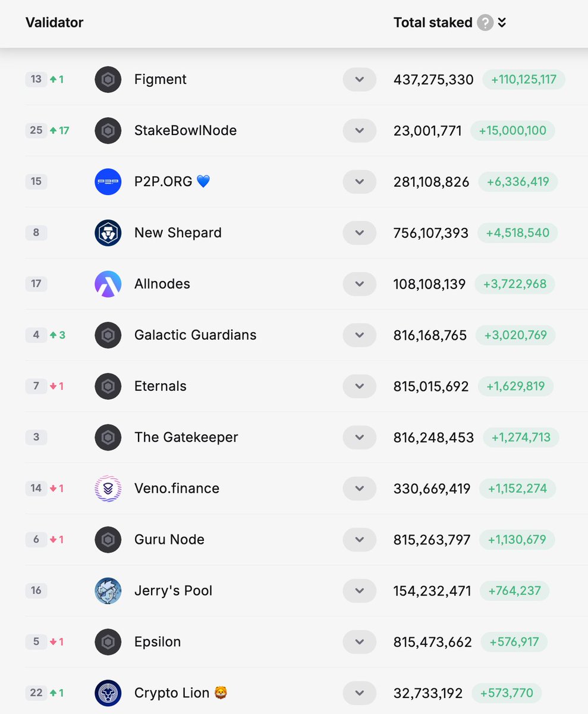Expand the Galactic Guardians row chevron

[x=359, y=335]
